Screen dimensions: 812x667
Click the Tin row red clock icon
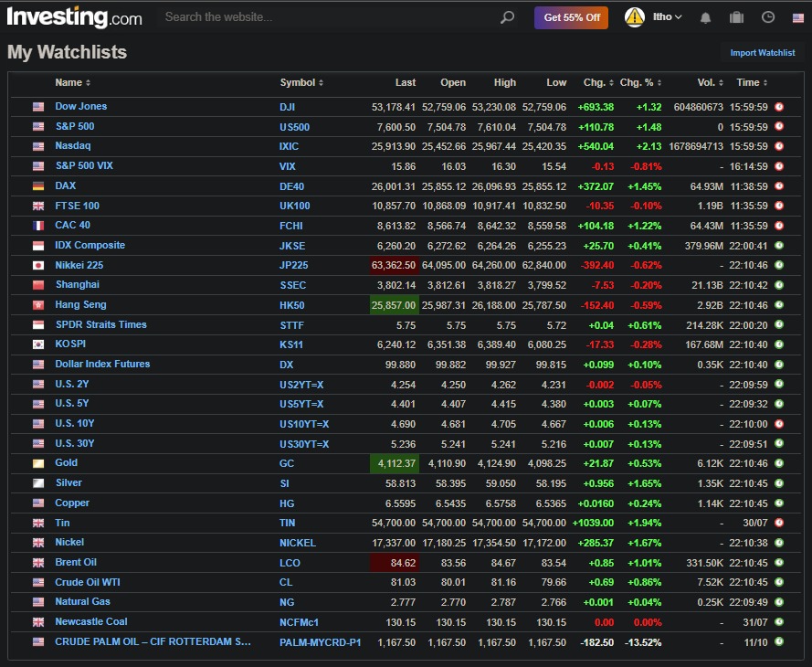point(779,523)
